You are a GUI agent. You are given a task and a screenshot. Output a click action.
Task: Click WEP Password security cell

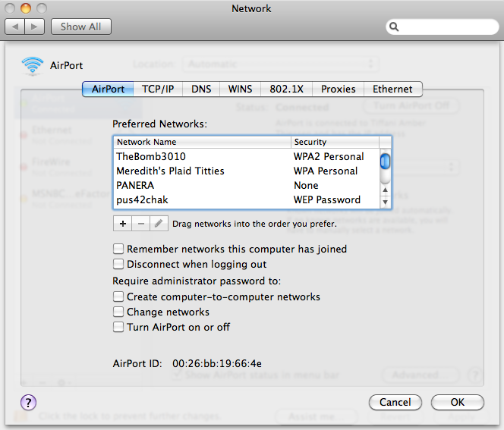pos(327,199)
